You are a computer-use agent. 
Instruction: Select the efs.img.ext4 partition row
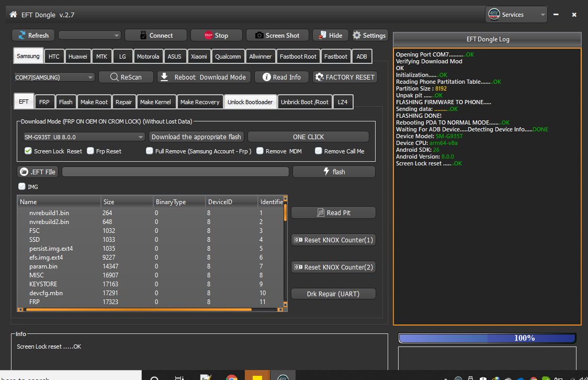pyautogui.click(x=150, y=258)
